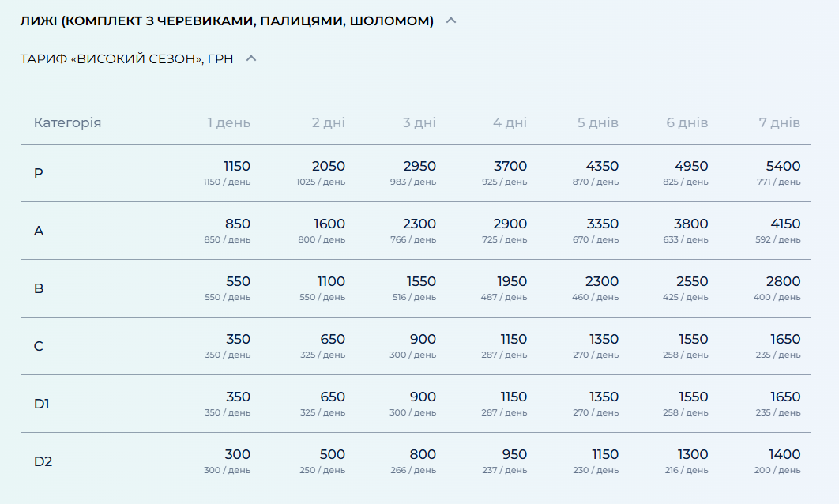Click price 1950 in row B
The height and width of the screenshot is (504, 839).
(512, 281)
